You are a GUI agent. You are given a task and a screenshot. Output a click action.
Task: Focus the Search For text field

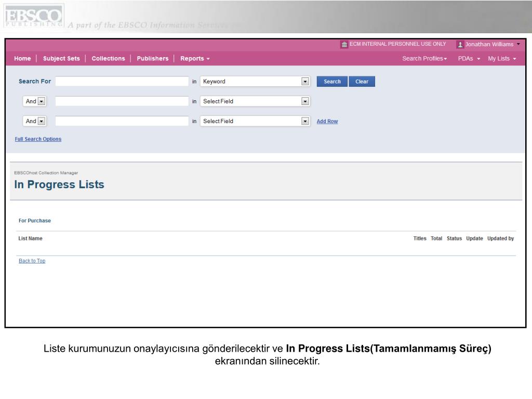click(x=122, y=82)
